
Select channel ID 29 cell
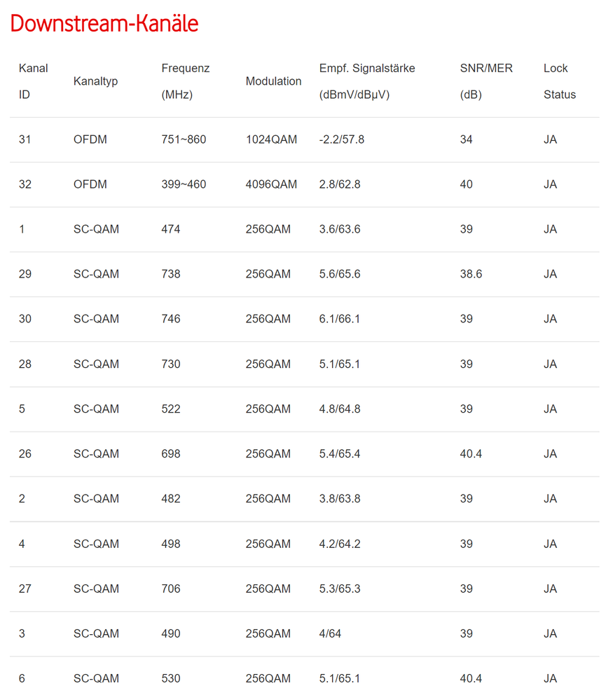pyautogui.click(x=25, y=274)
